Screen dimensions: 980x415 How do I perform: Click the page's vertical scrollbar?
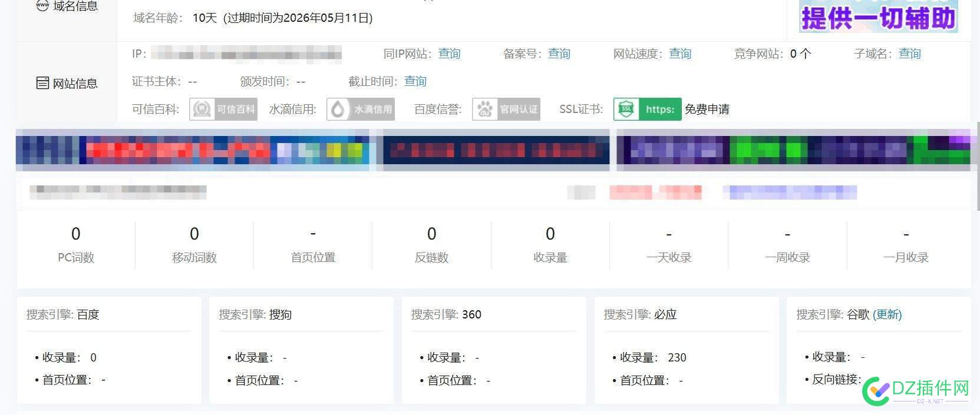click(x=978, y=165)
